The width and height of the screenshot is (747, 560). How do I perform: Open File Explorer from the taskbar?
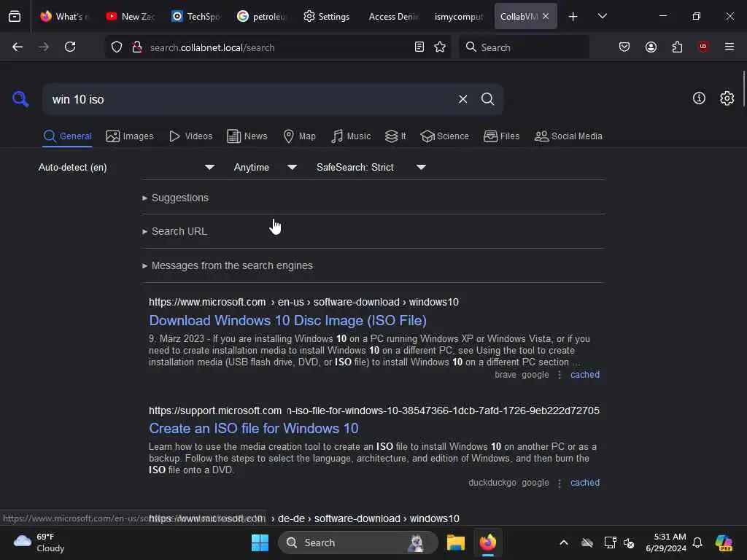455,542
